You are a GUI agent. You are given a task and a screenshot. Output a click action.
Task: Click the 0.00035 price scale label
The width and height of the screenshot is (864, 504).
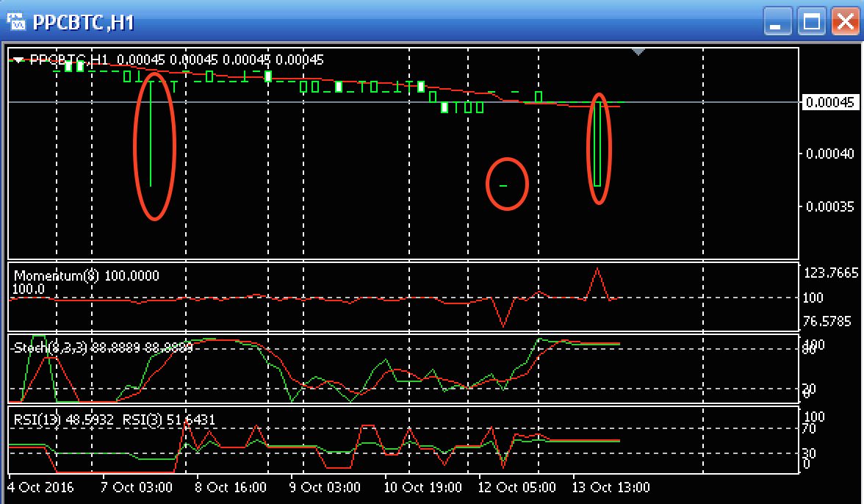pyautogui.click(x=830, y=206)
